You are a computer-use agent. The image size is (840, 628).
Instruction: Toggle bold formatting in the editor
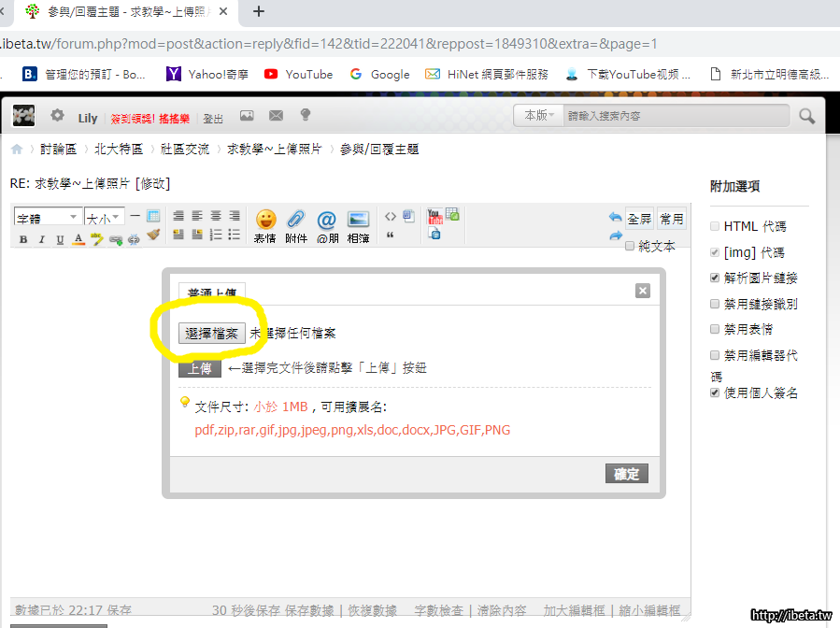[23, 239]
